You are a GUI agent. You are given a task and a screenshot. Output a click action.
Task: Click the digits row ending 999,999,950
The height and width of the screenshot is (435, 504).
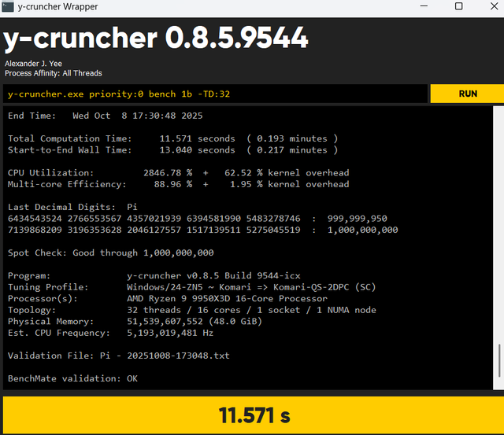tap(198, 219)
